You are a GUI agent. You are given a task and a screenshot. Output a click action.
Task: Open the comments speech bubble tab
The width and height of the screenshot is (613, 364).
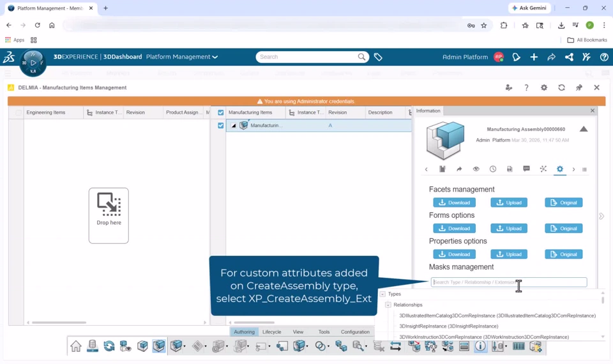526,169
